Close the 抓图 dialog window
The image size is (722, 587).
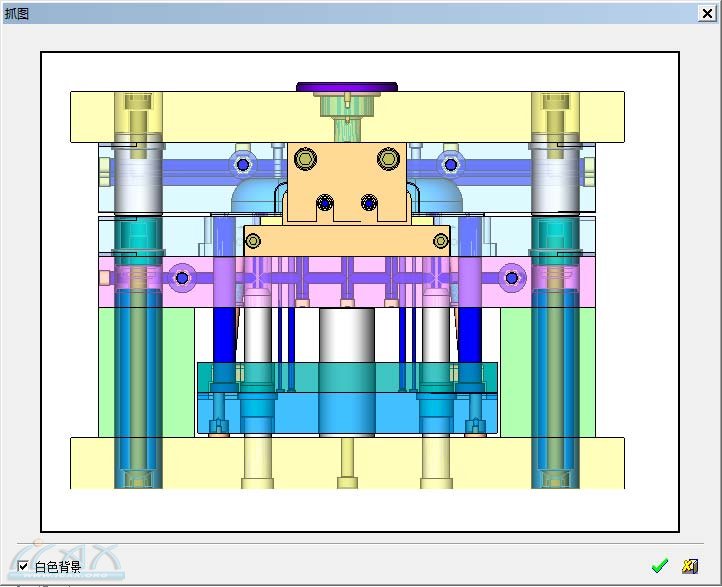point(708,12)
